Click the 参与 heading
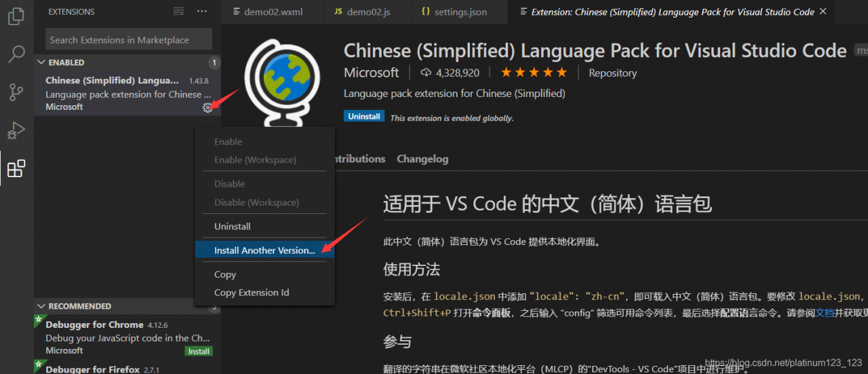868x374 pixels. tap(397, 341)
